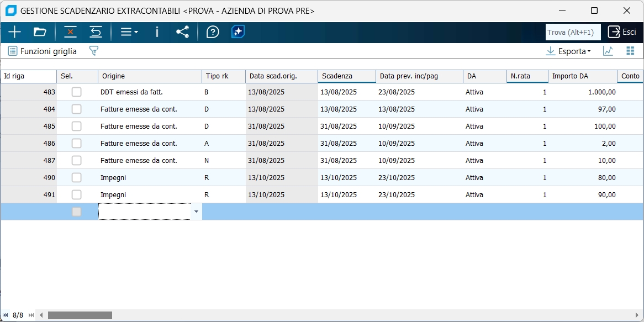Check the Sel. box for row 491
The height and width of the screenshot is (322, 644).
click(x=77, y=195)
